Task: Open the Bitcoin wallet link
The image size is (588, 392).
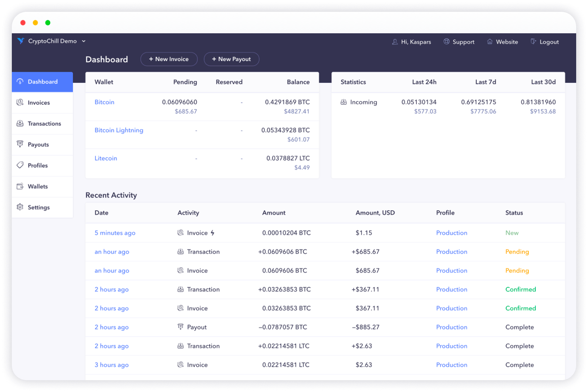Action: [104, 102]
